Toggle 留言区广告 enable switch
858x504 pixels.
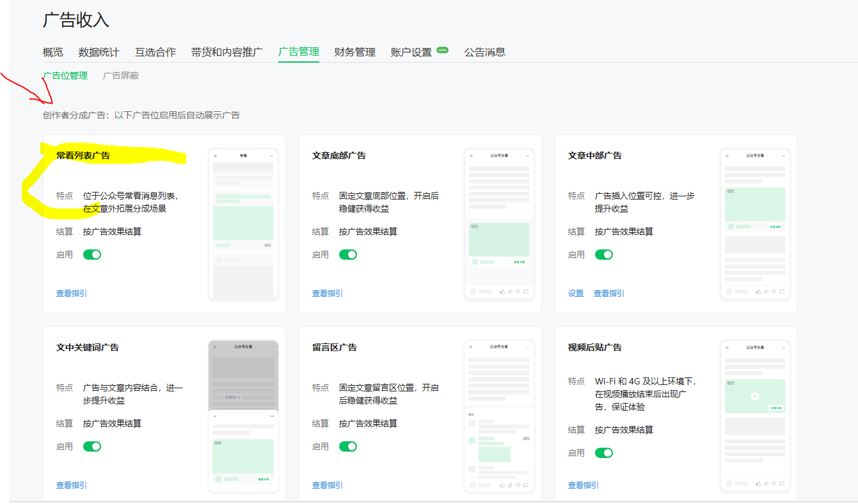coord(348,446)
